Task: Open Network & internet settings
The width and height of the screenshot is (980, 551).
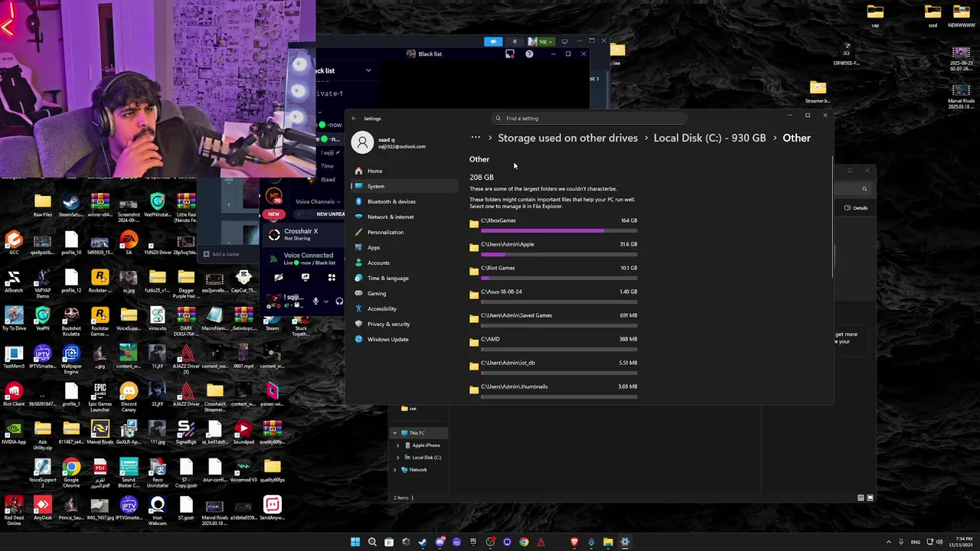Action: pos(403,217)
